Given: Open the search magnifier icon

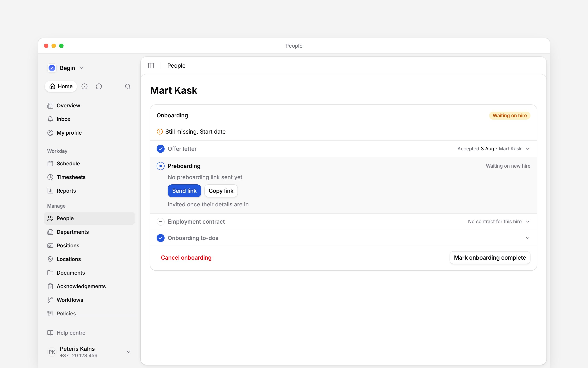Looking at the screenshot, I should [x=128, y=86].
